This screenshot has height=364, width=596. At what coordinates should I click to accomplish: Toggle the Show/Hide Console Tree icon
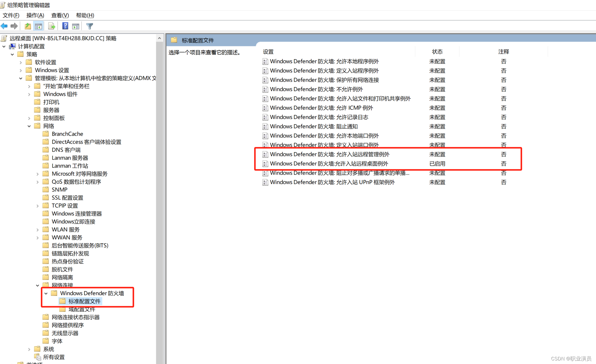tap(38, 26)
